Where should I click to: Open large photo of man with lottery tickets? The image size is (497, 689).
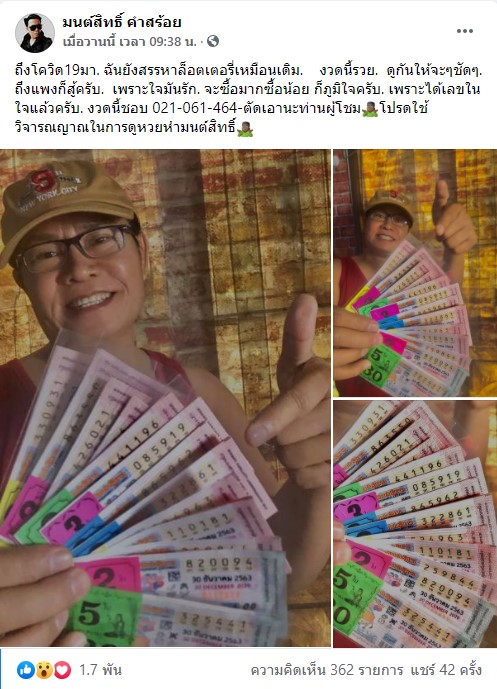[x=165, y=398]
